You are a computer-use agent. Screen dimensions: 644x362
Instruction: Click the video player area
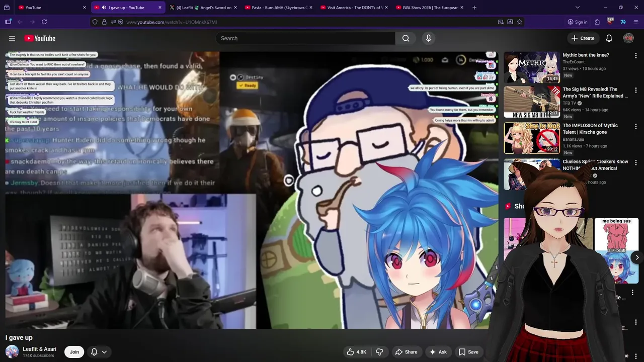(252, 190)
